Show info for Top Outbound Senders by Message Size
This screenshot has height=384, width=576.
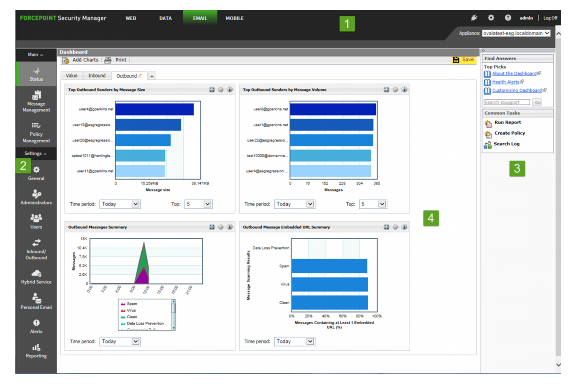tap(230, 89)
